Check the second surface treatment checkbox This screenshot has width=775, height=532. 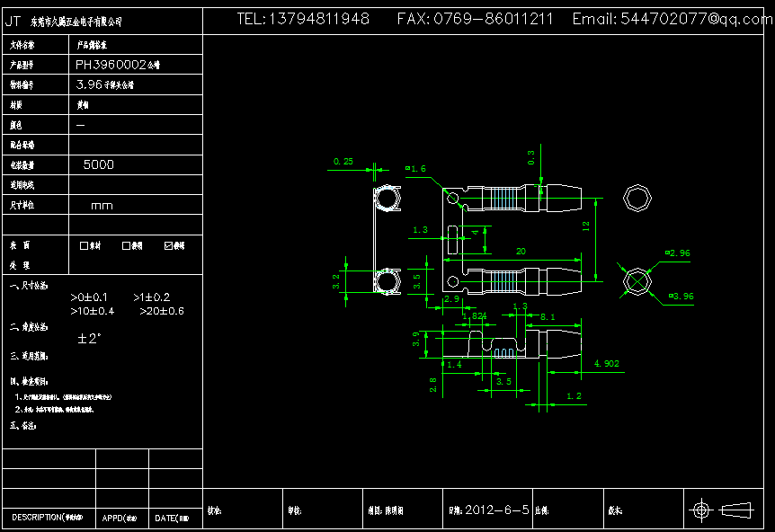(126, 245)
